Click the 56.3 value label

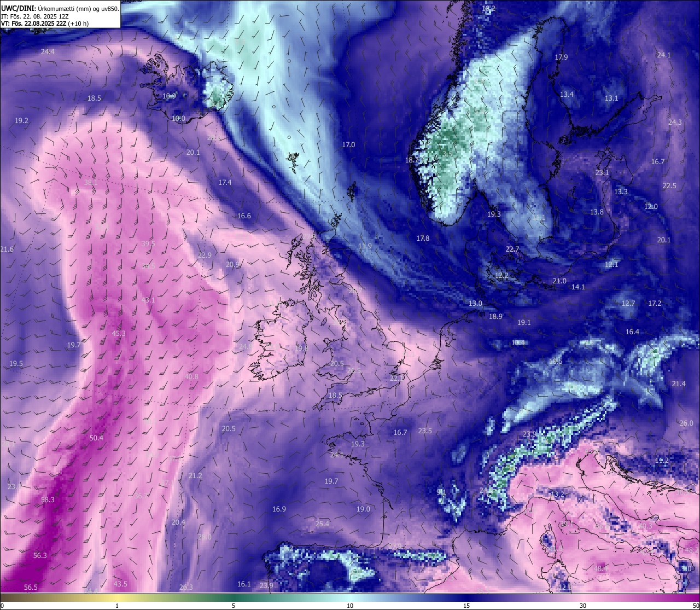(x=40, y=556)
